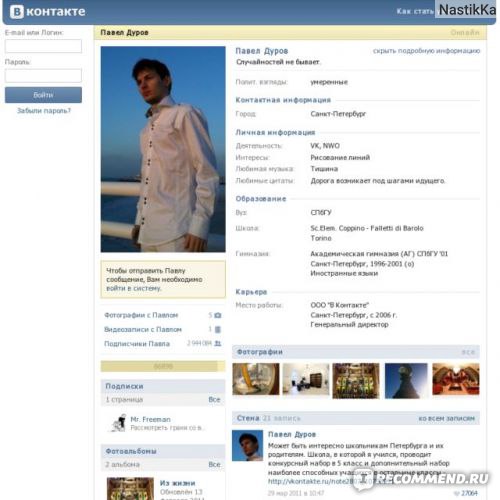Open the Из жизни album thumbnail
500x500 pixels.
(130, 489)
